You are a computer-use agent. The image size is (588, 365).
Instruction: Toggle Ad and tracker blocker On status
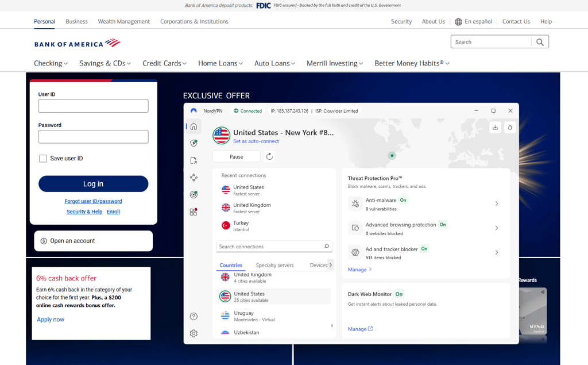tap(424, 248)
